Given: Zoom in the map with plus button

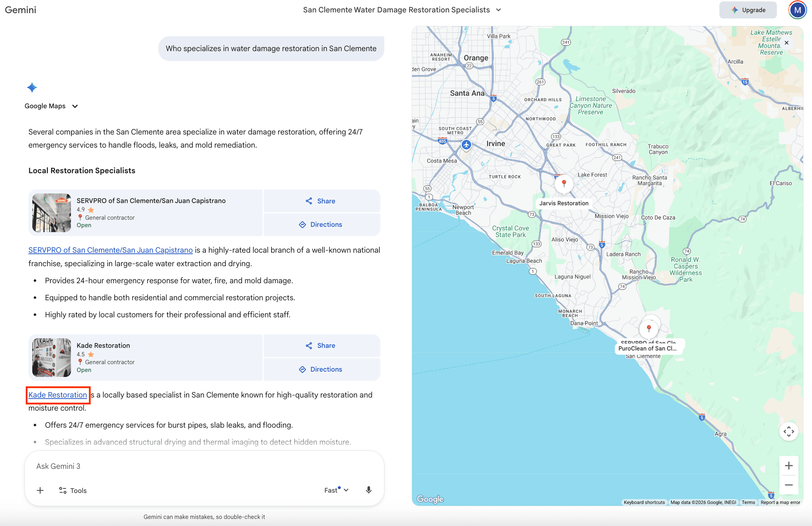Looking at the screenshot, I should [789, 466].
